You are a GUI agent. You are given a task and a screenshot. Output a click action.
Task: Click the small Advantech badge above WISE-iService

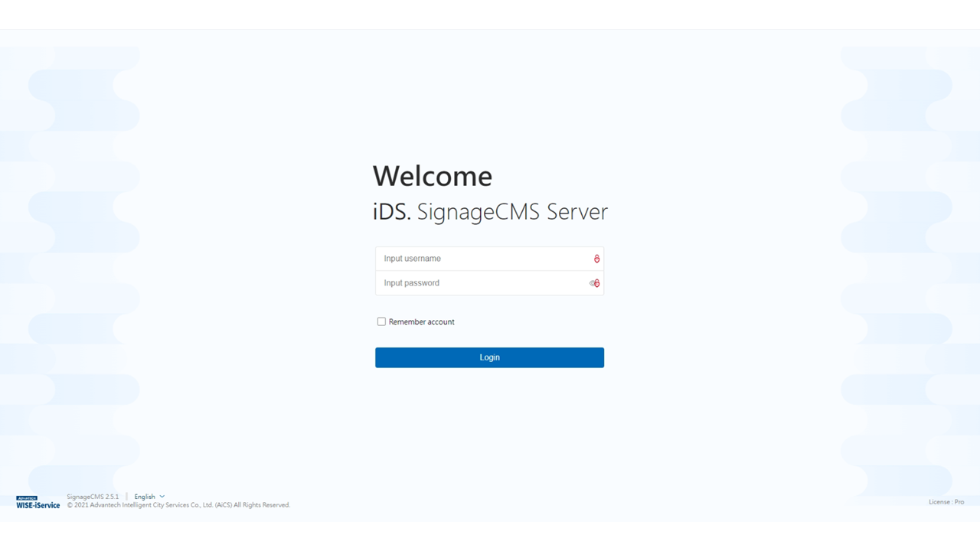27,498
